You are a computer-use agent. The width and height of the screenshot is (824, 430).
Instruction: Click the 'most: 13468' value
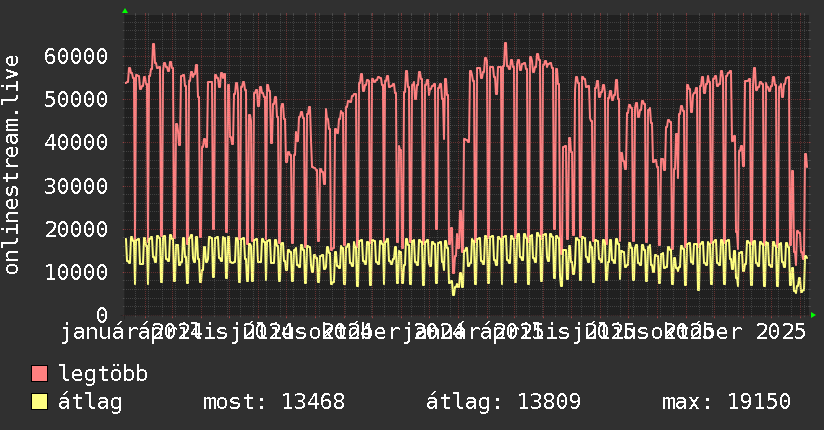pyautogui.click(x=274, y=402)
